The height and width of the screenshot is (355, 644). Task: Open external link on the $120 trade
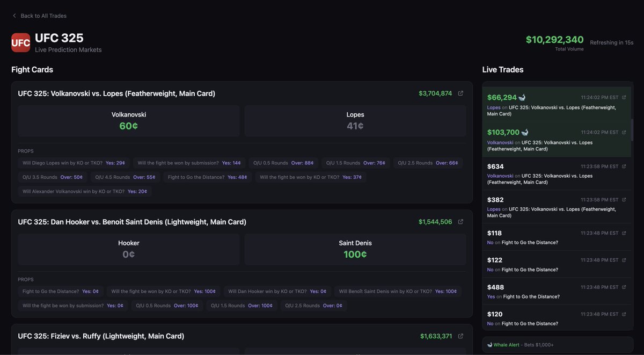[x=624, y=314]
